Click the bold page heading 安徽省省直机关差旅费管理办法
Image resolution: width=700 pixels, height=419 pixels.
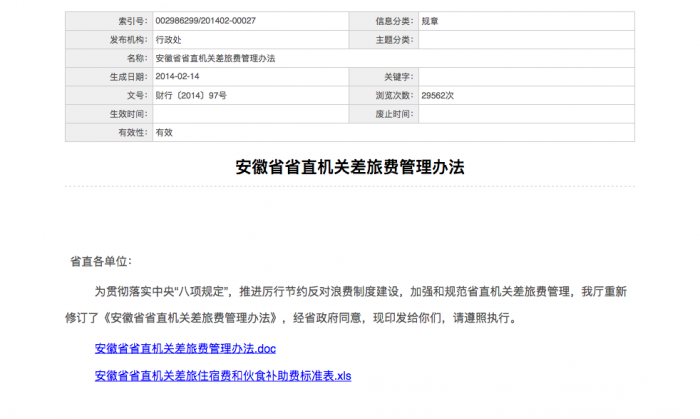click(350, 167)
